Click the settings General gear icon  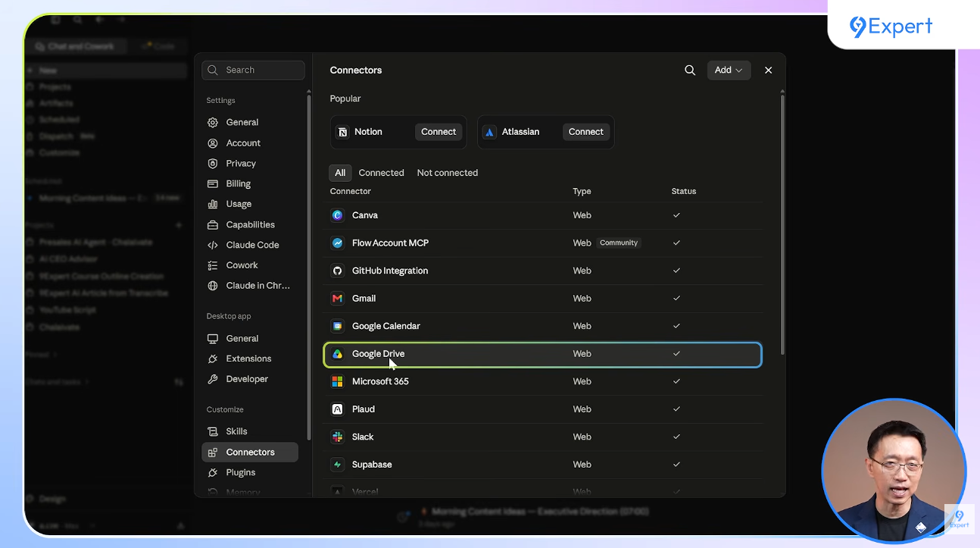[213, 122]
